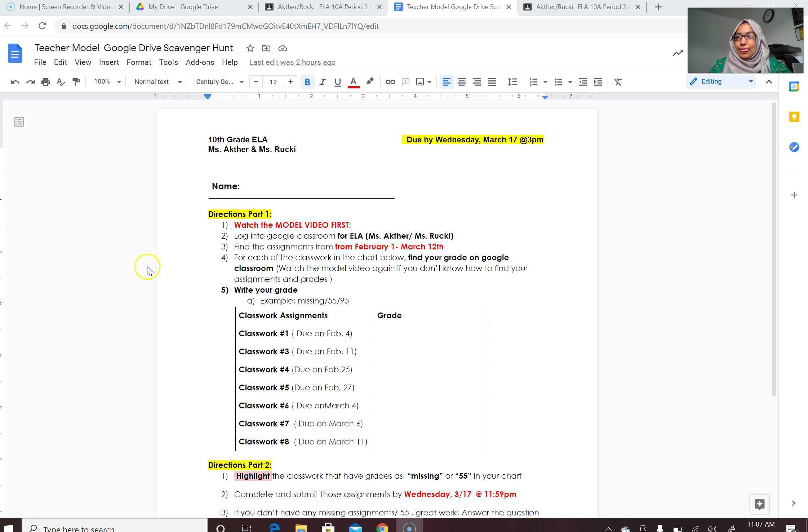
Task: Open version history via last edit link
Action: (x=292, y=62)
